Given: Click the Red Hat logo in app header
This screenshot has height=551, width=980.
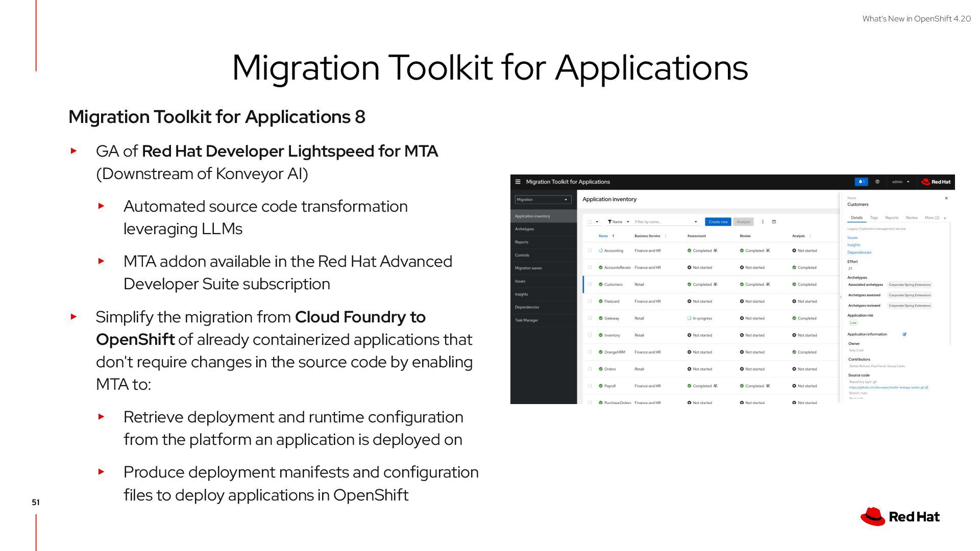Looking at the screenshot, I should (x=936, y=182).
